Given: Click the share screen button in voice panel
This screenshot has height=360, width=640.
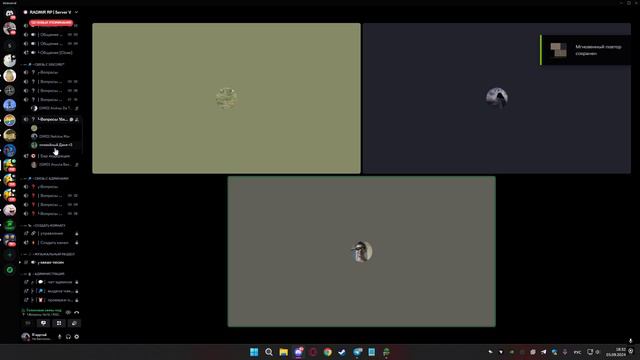Looking at the screenshot, I should click(x=43, y=323).
